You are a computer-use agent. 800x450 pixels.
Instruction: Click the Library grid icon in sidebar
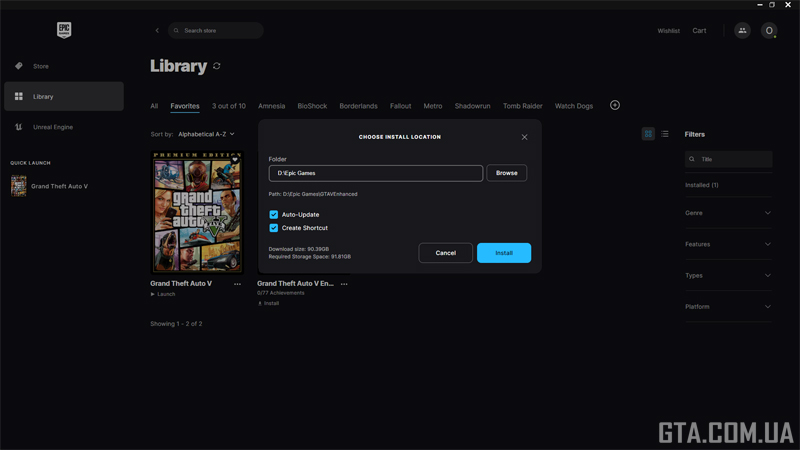tap(19, 96)
